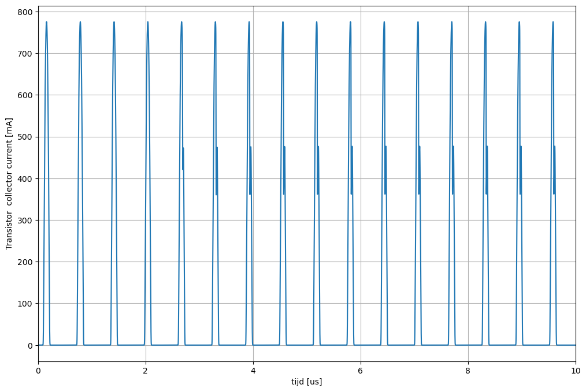Image resolution: width=586 pixels, height=392 pixels.
Task: Click the y-axis tick label 100
Action: 25,304
